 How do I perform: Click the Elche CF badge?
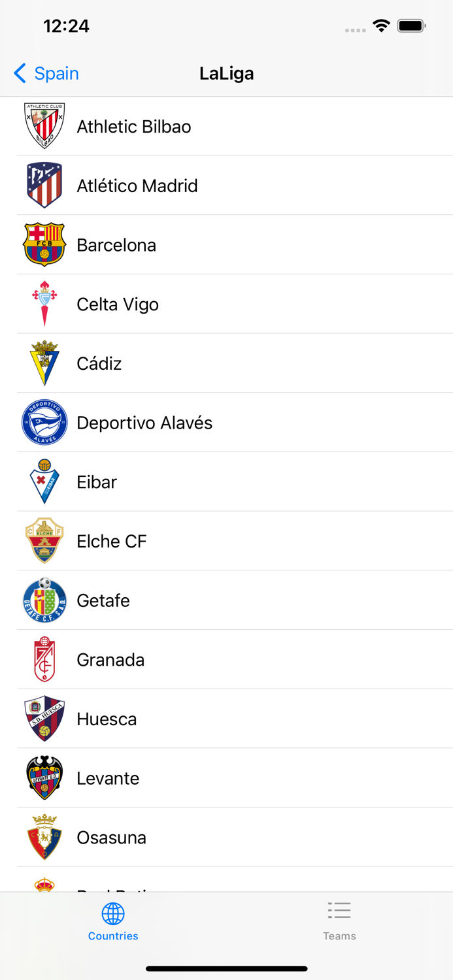pyautogui.click(x=44, y=540)
